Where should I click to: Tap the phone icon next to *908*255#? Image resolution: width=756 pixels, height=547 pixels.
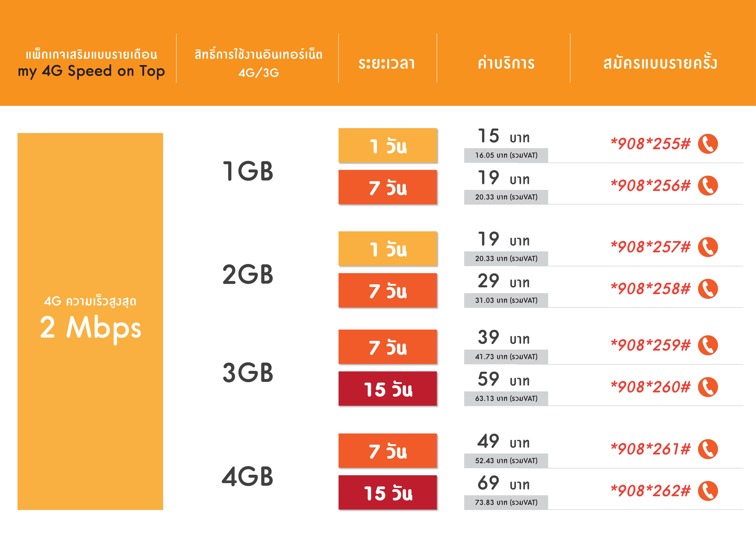[x=708, y=144]
